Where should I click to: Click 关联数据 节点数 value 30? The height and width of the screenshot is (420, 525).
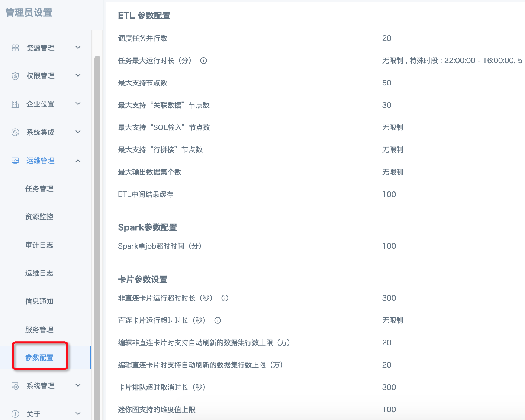pyautogui.click(x=387, y=105)
